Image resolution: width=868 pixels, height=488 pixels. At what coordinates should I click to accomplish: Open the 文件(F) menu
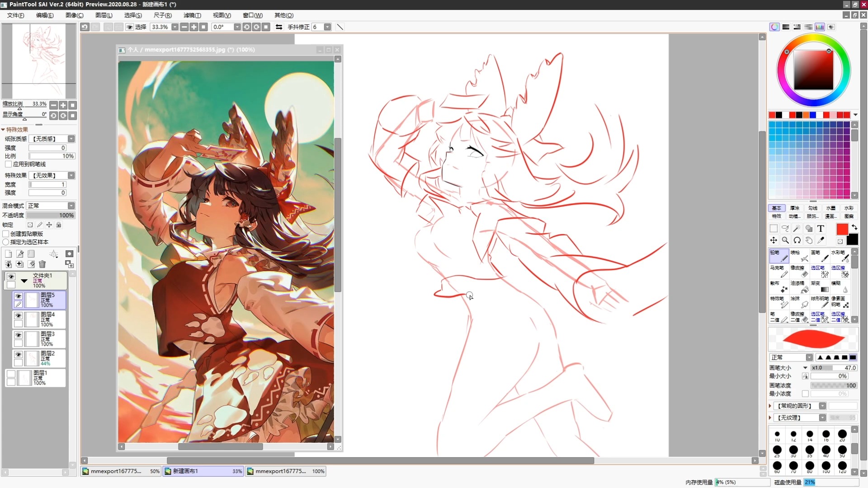pos(16,15)
